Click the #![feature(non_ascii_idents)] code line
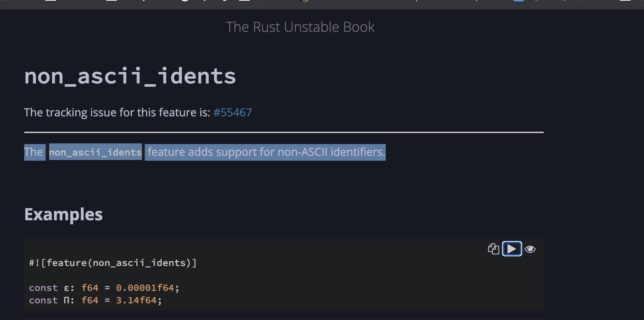The height and width of the screenshot is (320, 644). 113,263
